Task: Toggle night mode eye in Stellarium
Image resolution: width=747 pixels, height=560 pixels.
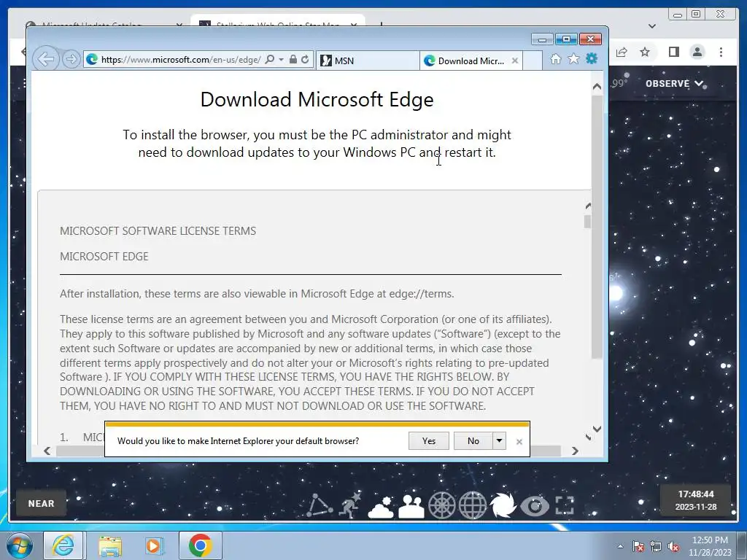Action: [535, 506]
